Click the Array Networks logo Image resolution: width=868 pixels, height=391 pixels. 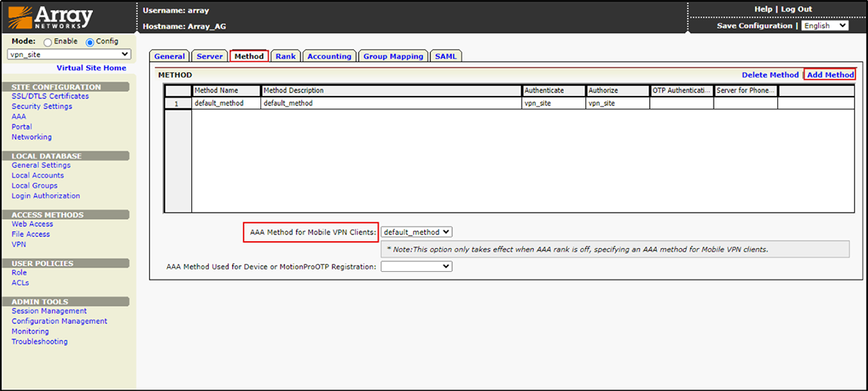(x=51, y=18)
